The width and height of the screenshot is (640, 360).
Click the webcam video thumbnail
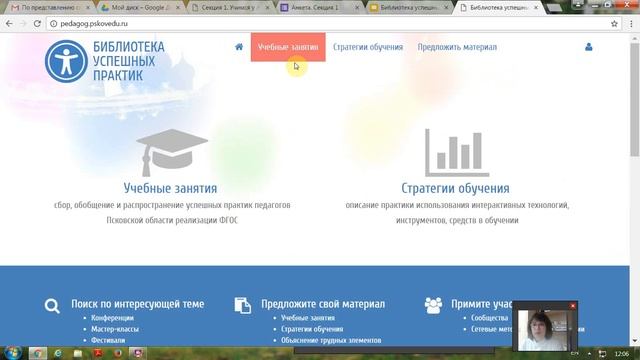coord(543,330)
